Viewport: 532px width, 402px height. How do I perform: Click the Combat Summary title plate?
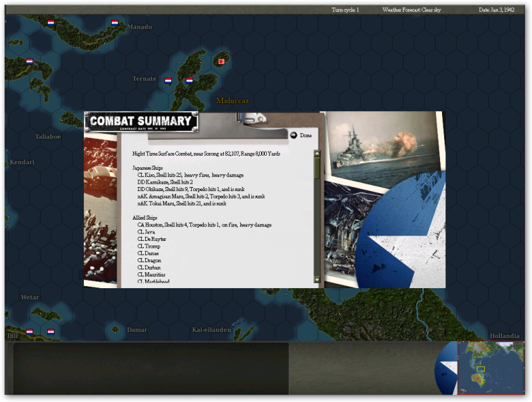tap(141, 122)
